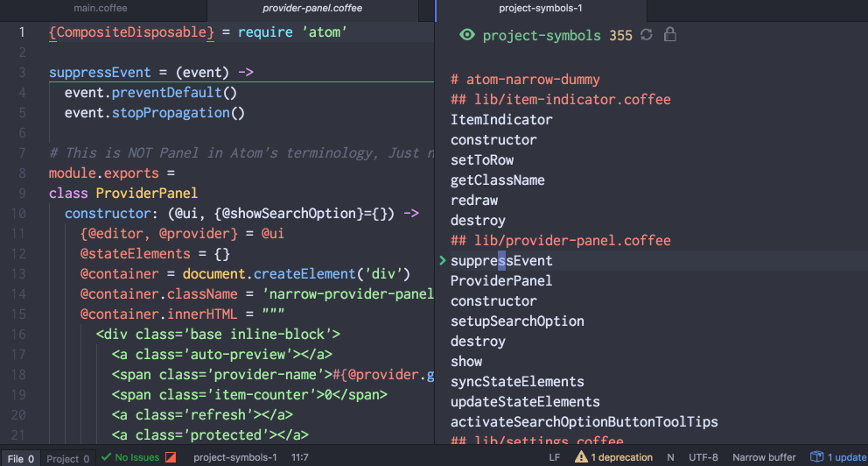Click the event.stopPropagation() code line
Screen dimensions: 868x466
[x=155, y=113]
